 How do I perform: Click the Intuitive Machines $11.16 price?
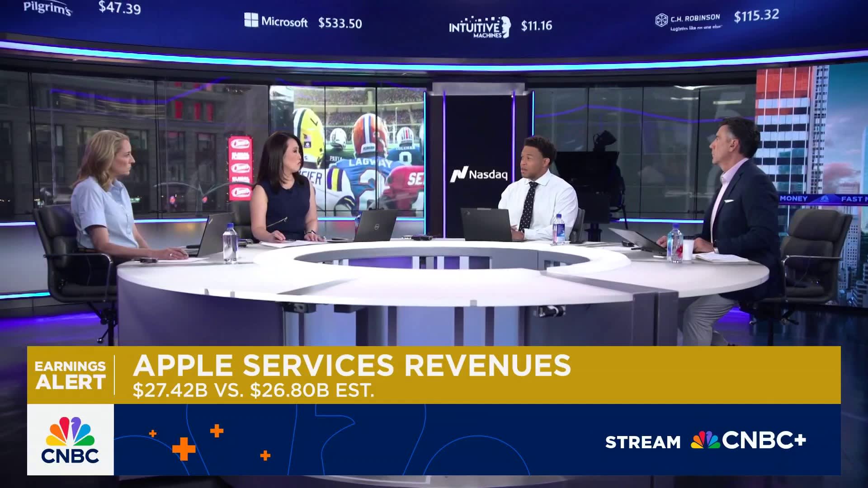click(537, 25)
